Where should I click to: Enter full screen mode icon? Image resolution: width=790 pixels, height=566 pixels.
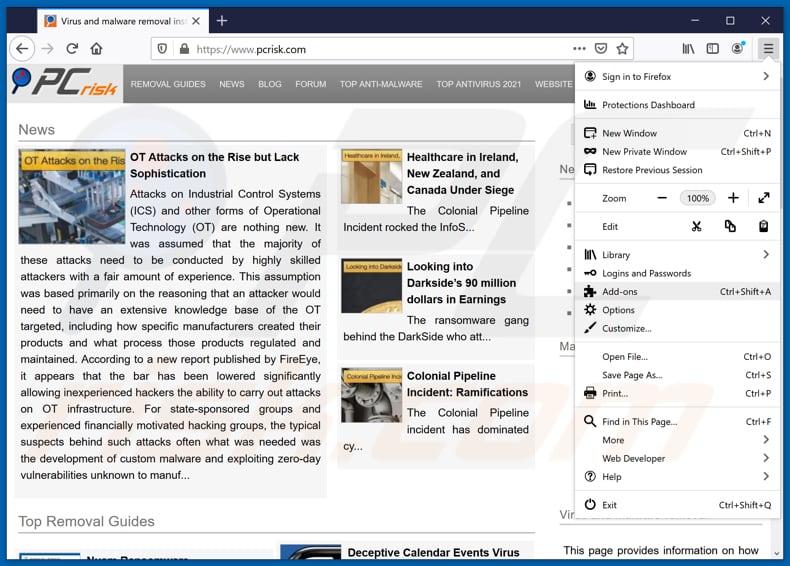coord(763,198)
